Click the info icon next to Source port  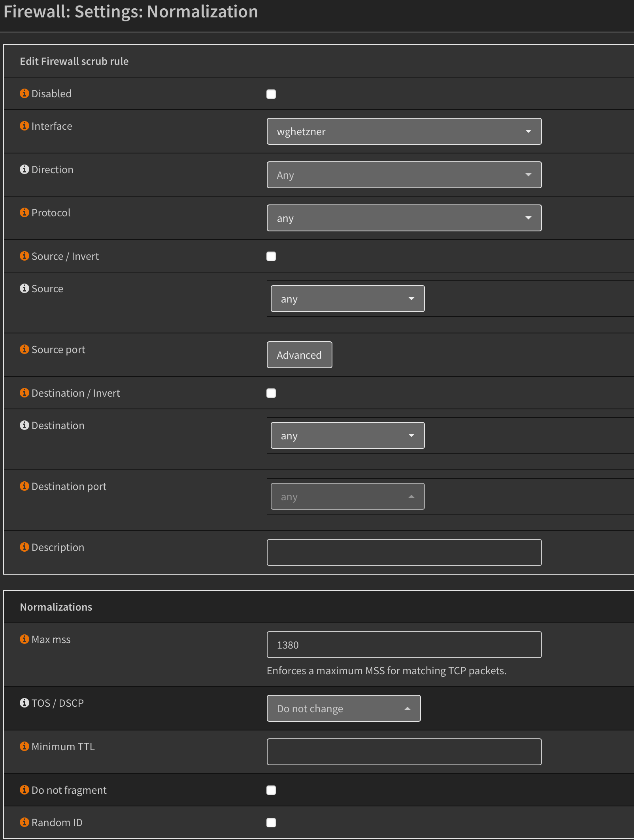[25, 349]
